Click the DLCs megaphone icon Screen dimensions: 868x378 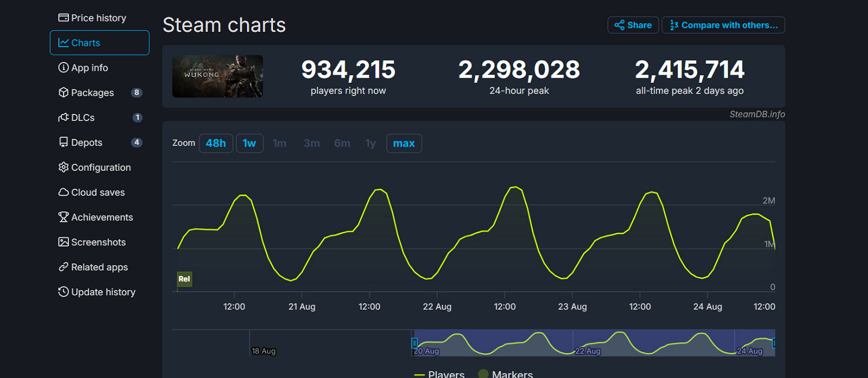tap(63, 118)
